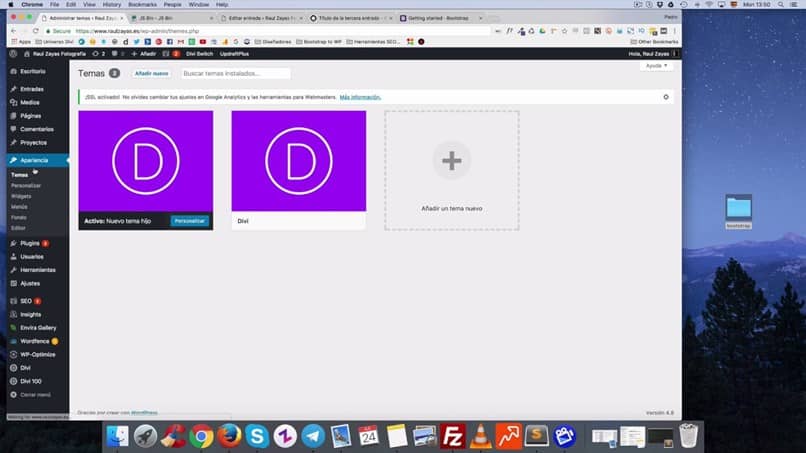Collapse the sidebar with Cerrar menú

coord(31,395)
